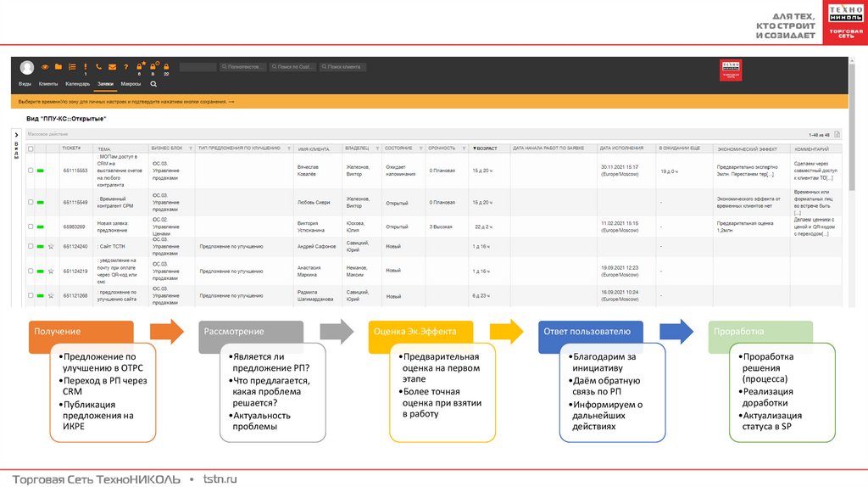Click green flag of ticket 651115549
The width and height of the screenshot is (868, 487).
click(41, 202)
